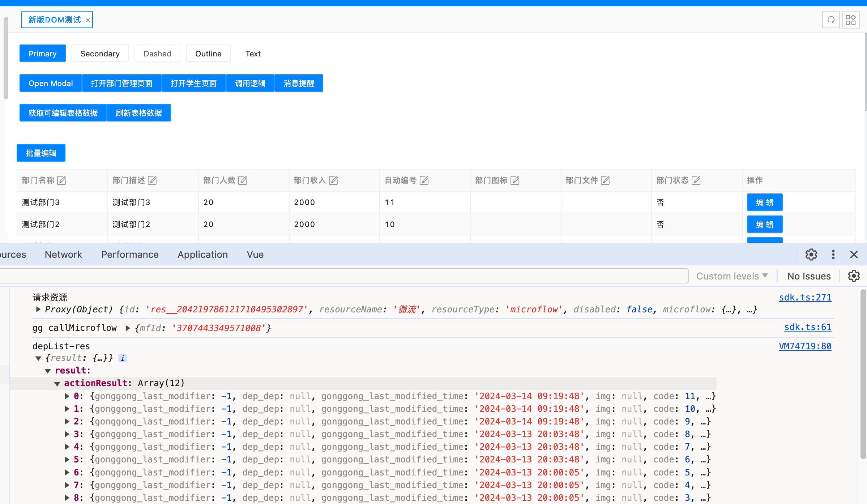Click the Dashed button
The height and width of the screenshot is (504, 867).
[157, 54]
